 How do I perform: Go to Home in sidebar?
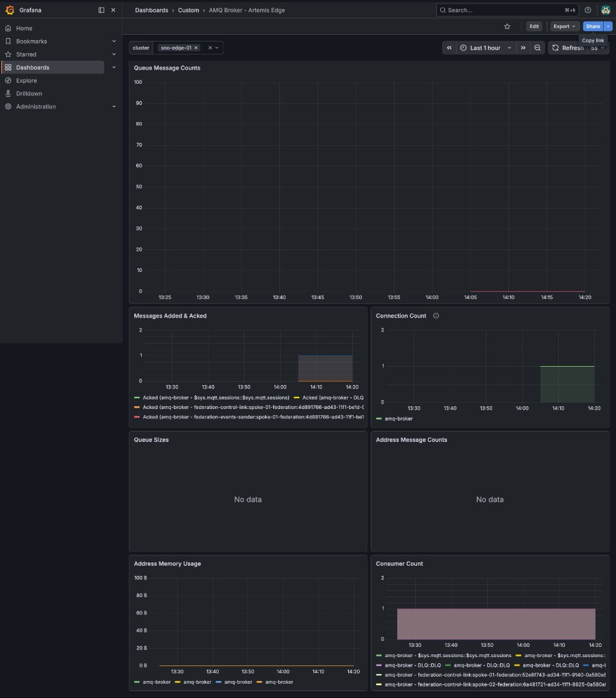pyautogui.click(x=24, y=28)
